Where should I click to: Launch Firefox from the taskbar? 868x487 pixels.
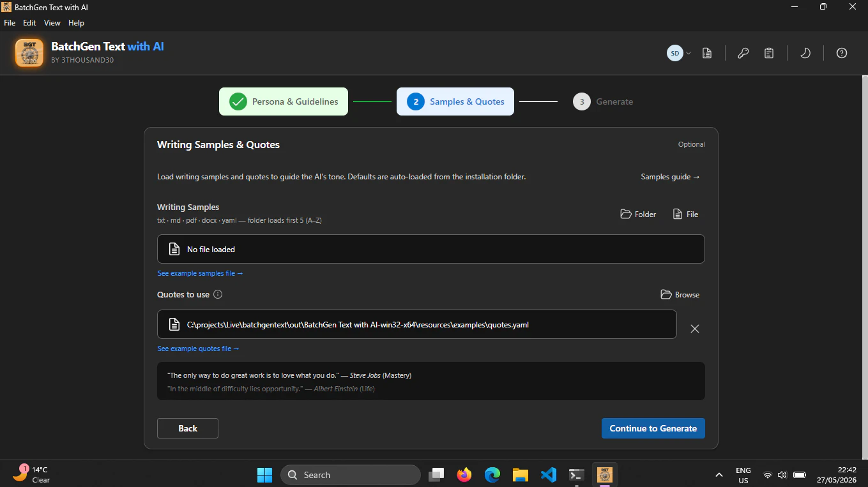coord(464,475)
